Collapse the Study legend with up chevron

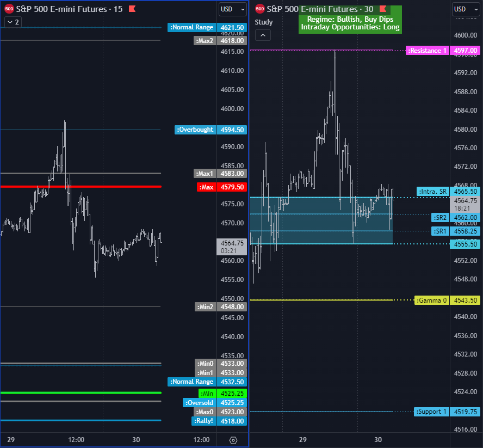click(x=263, y=35)
